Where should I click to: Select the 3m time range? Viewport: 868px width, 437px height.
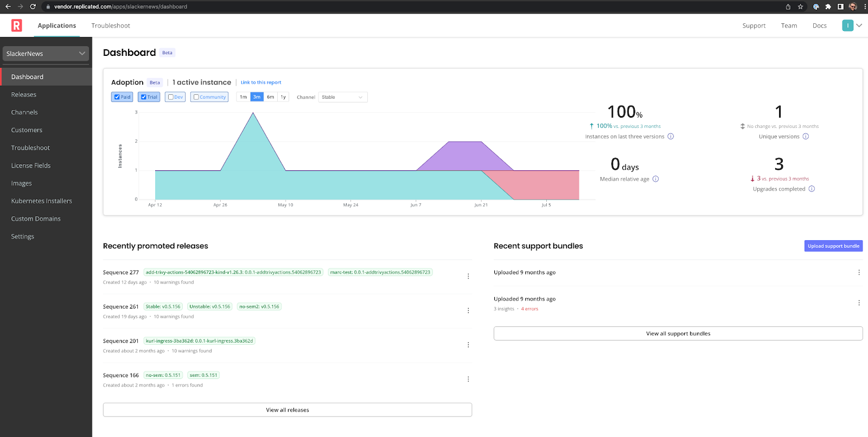[x=257, y=97]
